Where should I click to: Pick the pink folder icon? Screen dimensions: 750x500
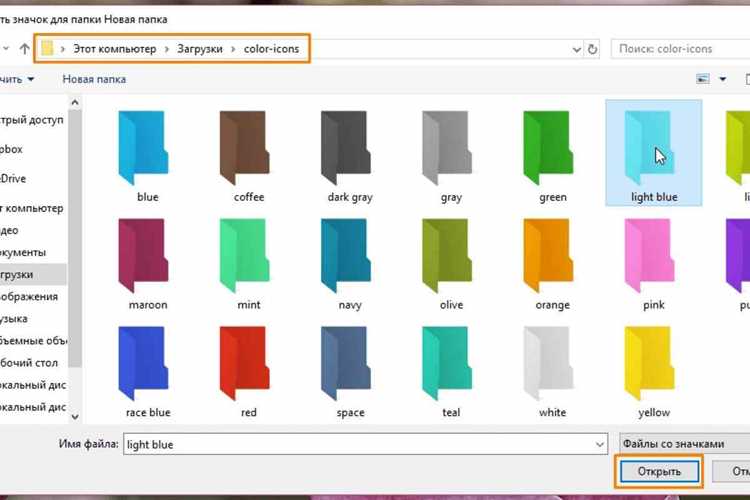(x=650, y=256)
